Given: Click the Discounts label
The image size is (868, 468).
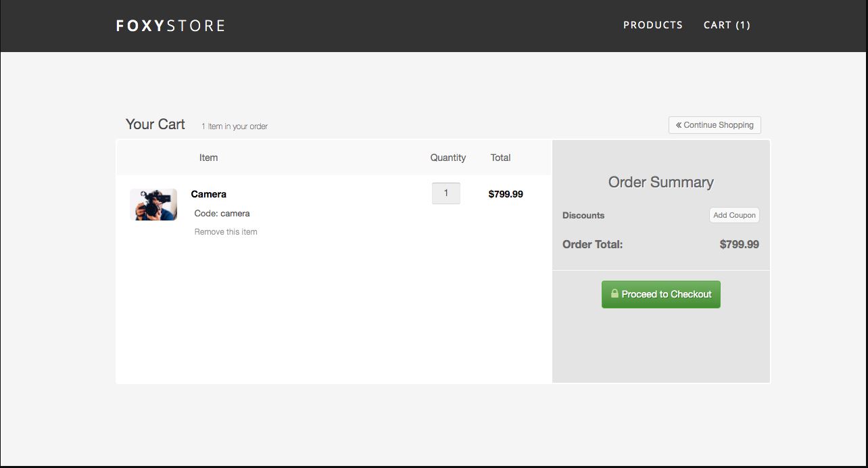Looking at the screenshot, I should click(x=583, y=215).
